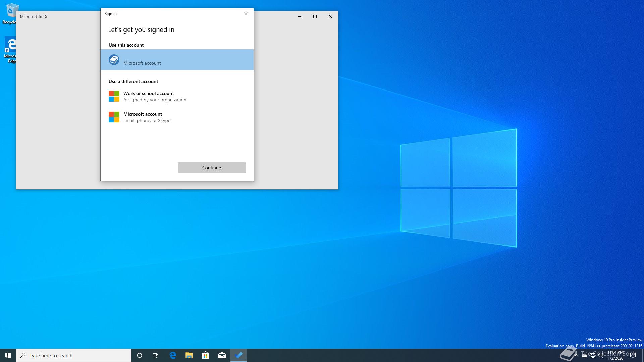Close the Sign in dialog
The height and width of the screenshot is (362, 644).
click(x=246, y=14)
